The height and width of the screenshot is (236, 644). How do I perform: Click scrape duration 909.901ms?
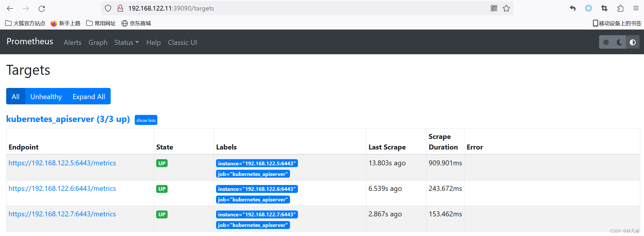[445, 163]
